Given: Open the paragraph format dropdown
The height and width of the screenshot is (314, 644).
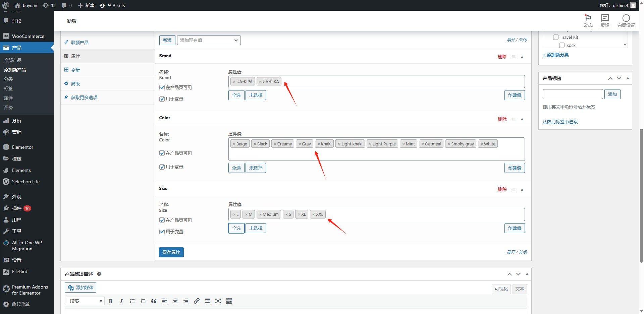Looking at the screenshot, I should 86,301.
